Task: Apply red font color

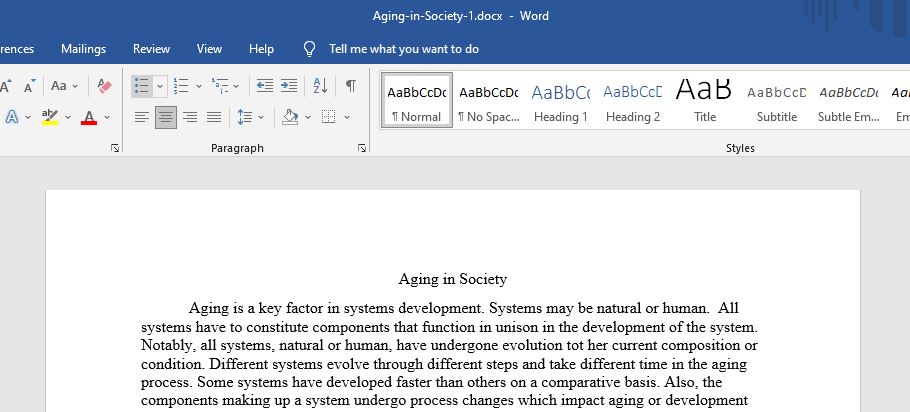Action: [89, 117]
